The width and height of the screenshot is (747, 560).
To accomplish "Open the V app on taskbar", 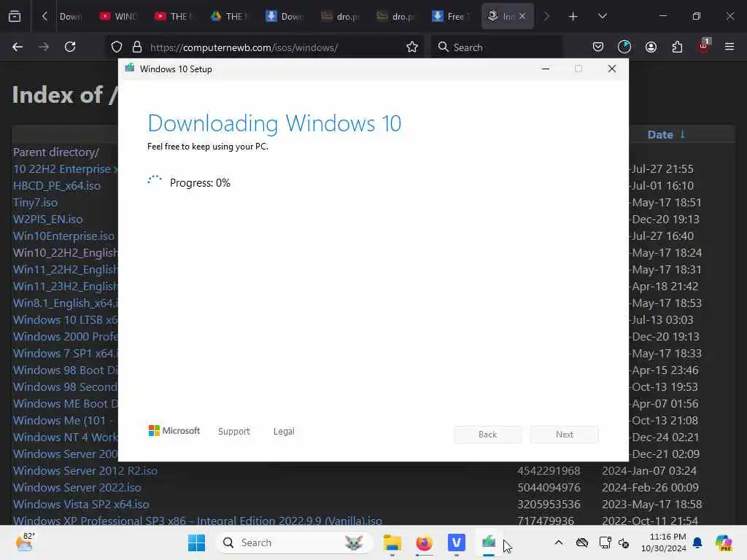I will click(457, 542).
